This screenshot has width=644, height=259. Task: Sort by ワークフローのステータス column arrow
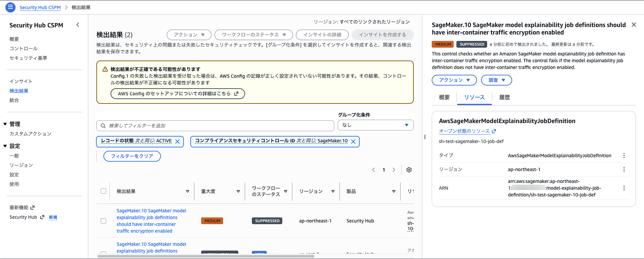286,191
